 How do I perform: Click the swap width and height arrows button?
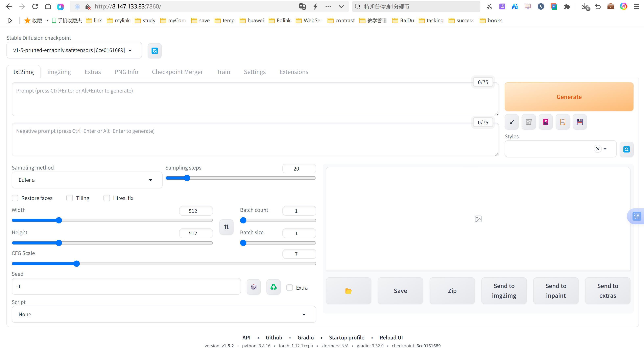(x=226, y=227)
